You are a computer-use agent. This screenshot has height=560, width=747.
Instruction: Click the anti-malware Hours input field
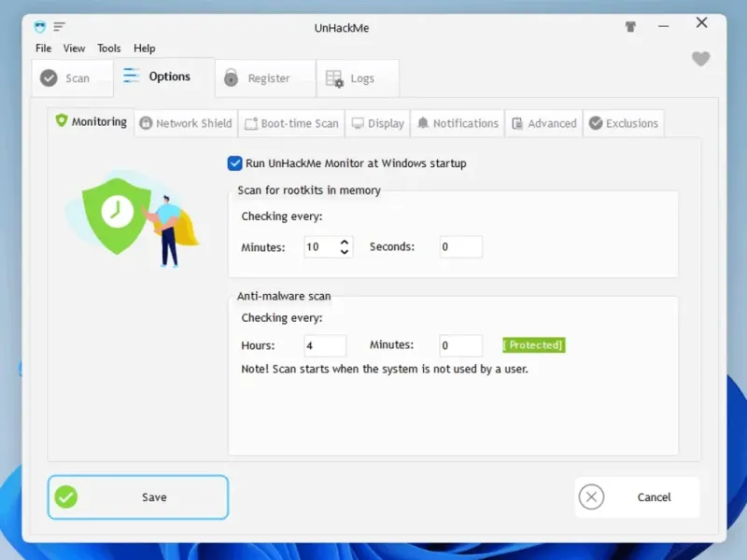point(325,345)
